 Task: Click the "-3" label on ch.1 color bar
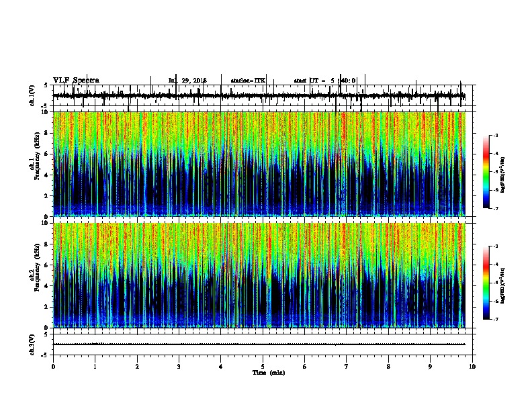496,135
